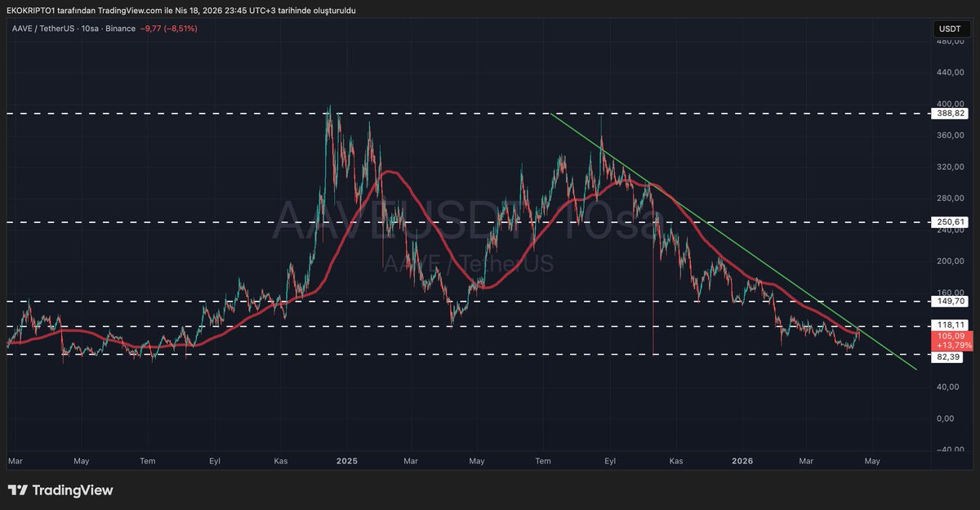This screenshot has height=510, width=980.
Task: Open the USDT currency selector
Action: pyautogui.click(x=950, y=29)
